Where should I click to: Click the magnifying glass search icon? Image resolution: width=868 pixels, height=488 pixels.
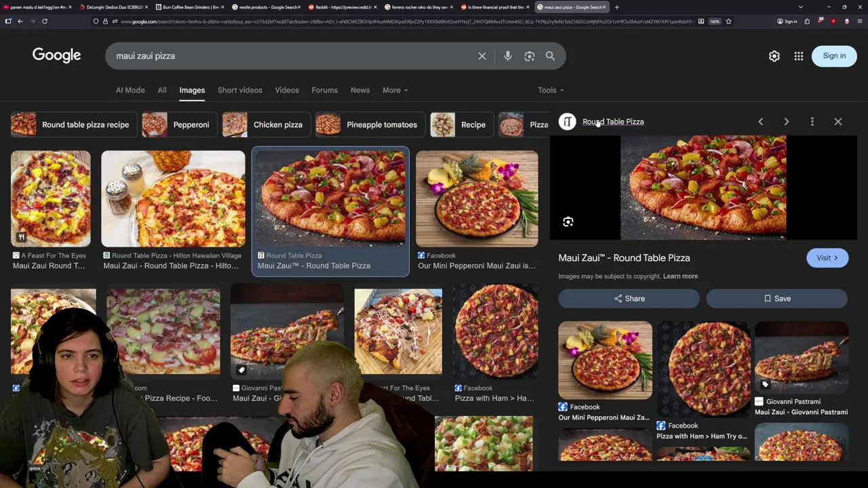[x=551, y=56]
